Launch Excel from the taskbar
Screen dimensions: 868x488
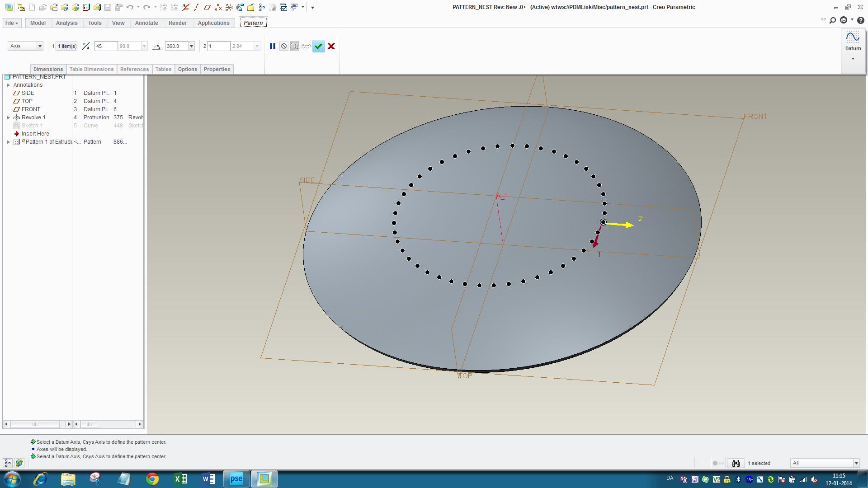(x=180, y=479)
